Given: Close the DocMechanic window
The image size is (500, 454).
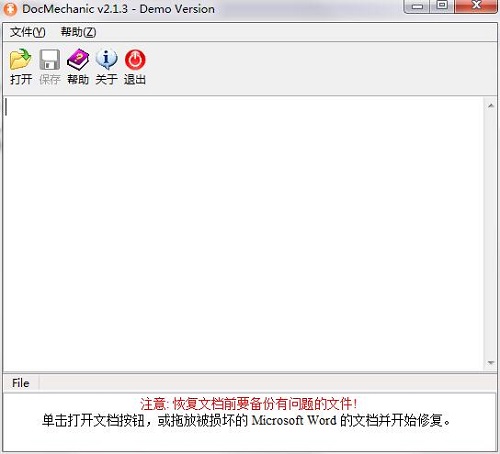Looking at the screenshot, I should 476,6.
